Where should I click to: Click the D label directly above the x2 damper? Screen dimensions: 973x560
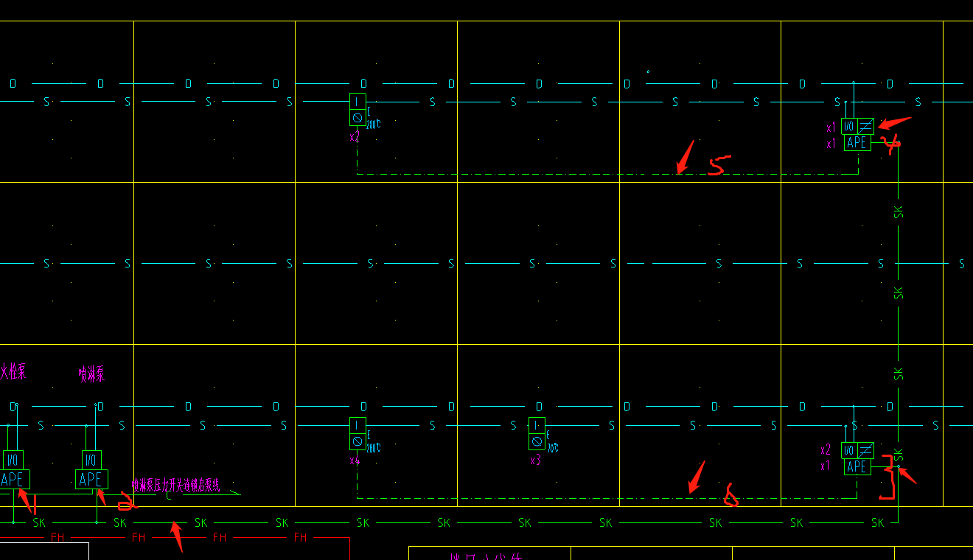[363, 83]
